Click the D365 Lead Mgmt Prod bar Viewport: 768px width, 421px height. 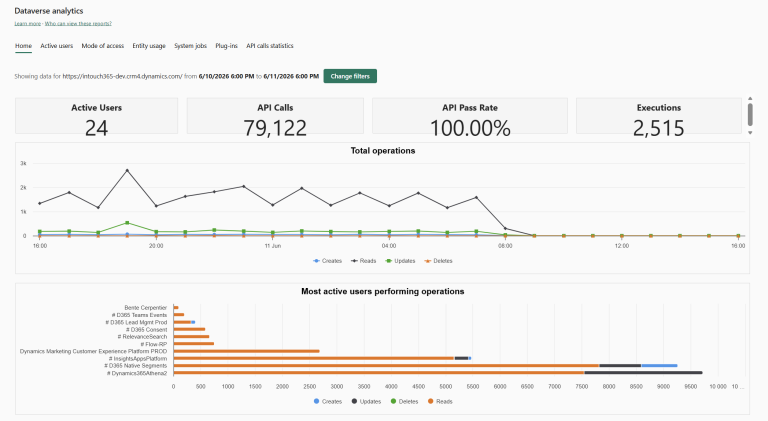coord(184,322)
